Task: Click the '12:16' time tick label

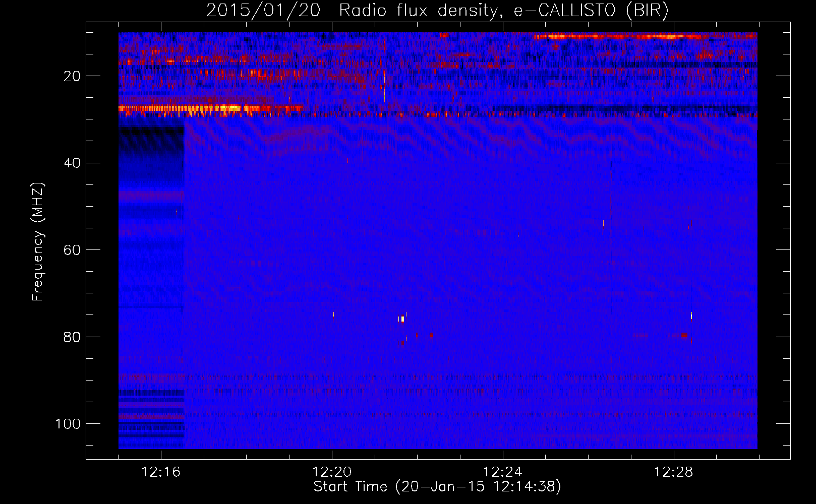Action: (161, 472)
